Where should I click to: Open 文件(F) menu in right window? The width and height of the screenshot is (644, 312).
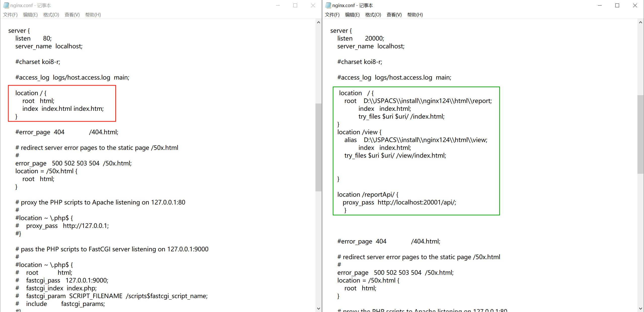332,15
